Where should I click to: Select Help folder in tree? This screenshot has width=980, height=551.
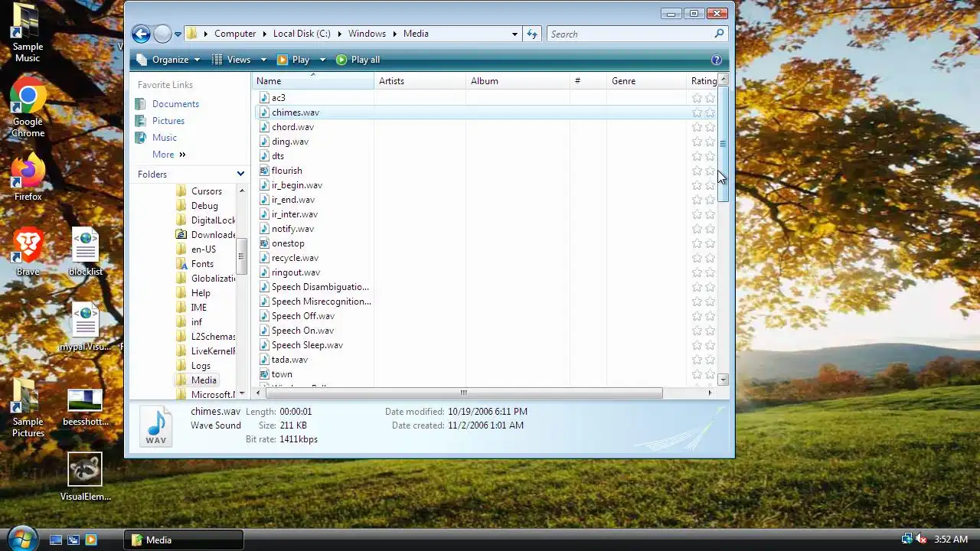[201, 293]
